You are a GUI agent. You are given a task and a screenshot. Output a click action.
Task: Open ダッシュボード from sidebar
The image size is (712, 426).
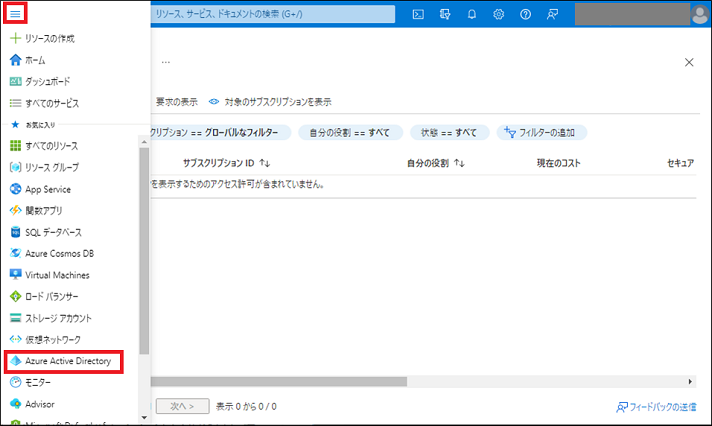(48, 82)
